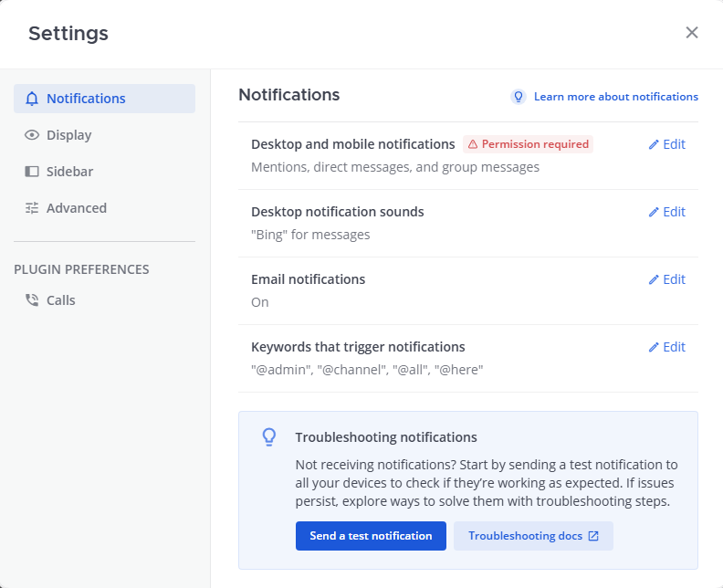Open Troubleshooting docs

click(x=533, y=536)
